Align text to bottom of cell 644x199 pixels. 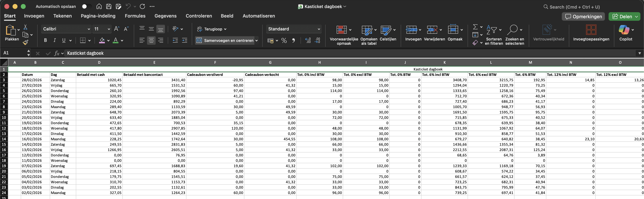point(161,29)
